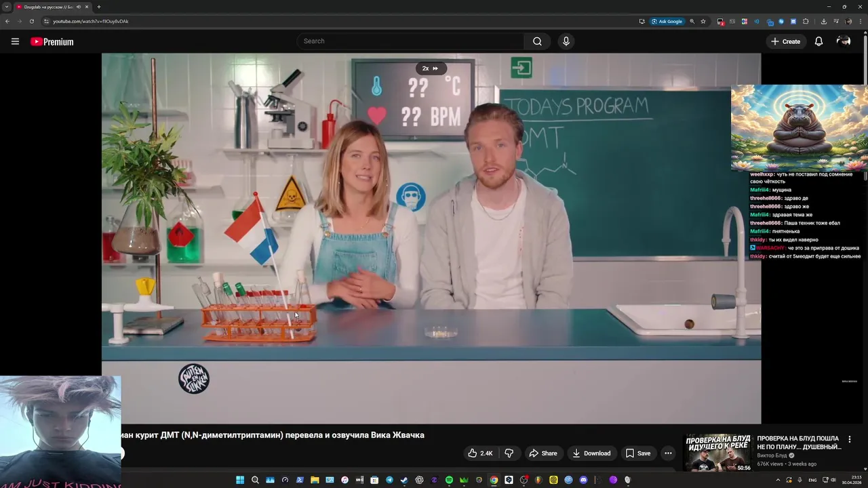The height and width of the screenshot is (488, 868).
Task: Open a new browser tab
Action: pos(99,7)
